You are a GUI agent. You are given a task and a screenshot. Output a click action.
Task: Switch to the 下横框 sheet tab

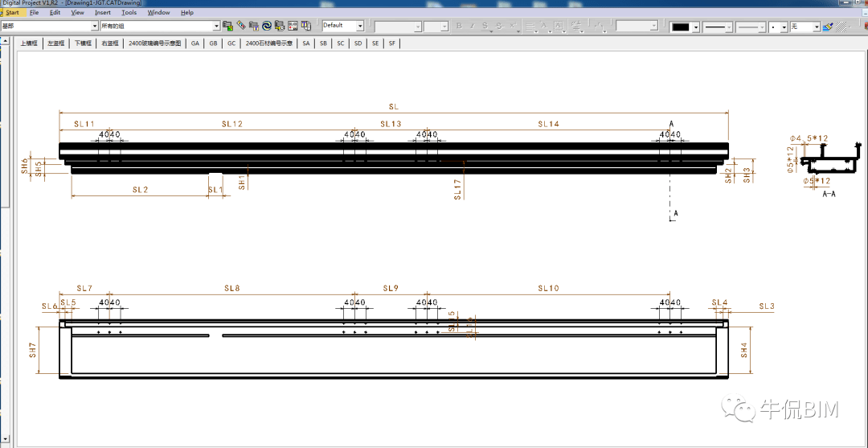tap(83, 43)
